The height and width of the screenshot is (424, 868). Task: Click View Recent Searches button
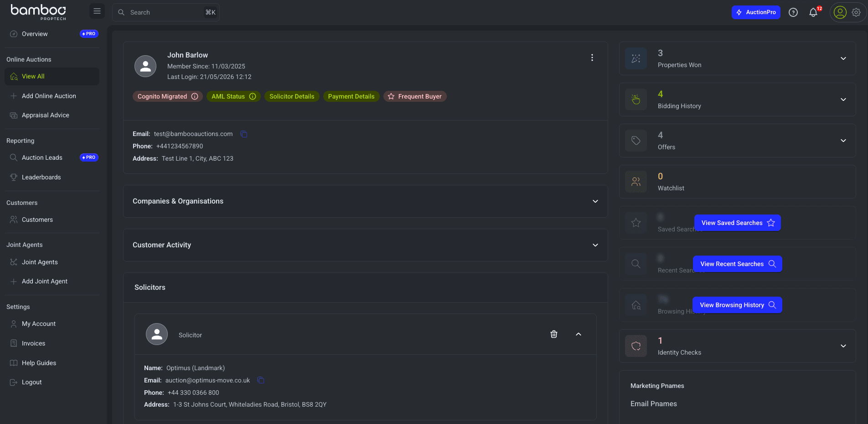click(x=738, y=264)
